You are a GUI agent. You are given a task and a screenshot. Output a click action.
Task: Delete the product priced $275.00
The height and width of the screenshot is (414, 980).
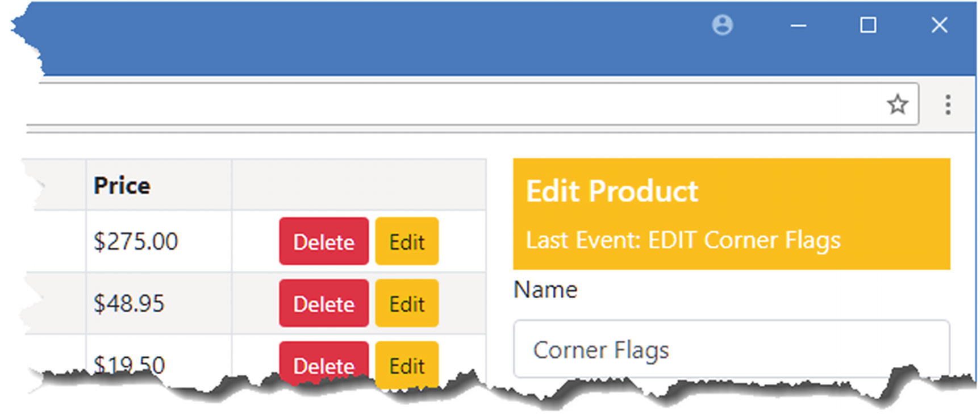point(323,242)
